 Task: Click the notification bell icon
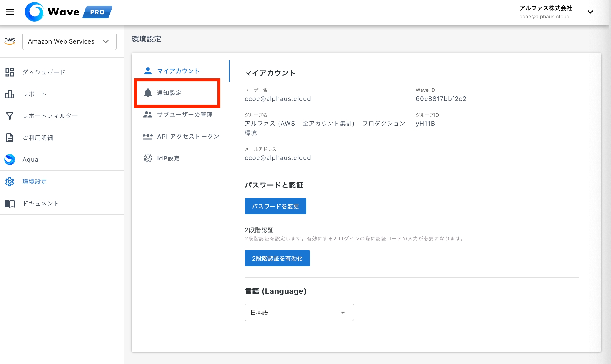click(x=148, y=93)
